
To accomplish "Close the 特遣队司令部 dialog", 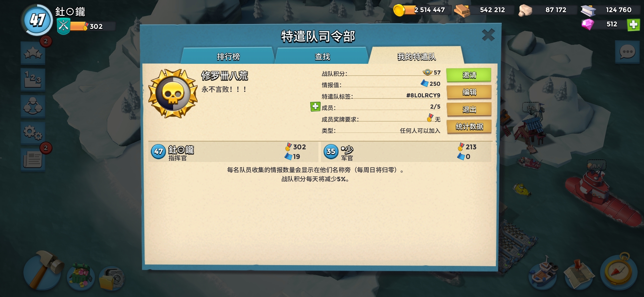I will (488, 35).
